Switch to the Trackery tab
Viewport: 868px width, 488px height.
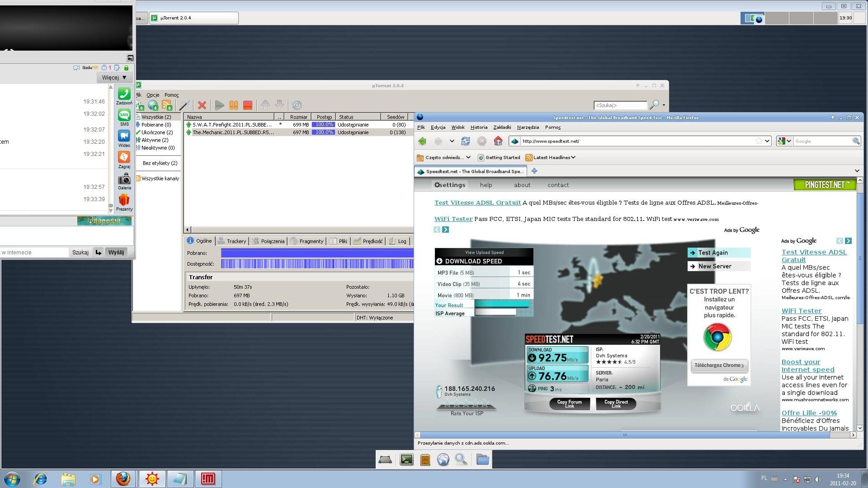232,241
